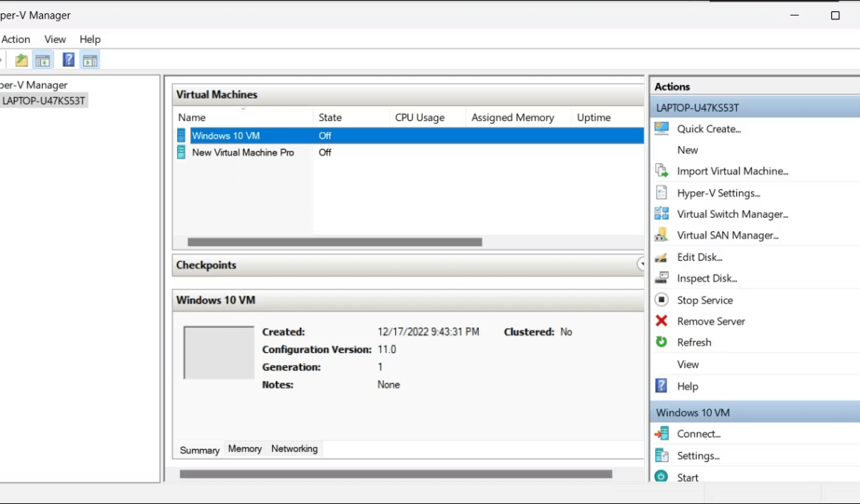The image size is (860, 504).
Task: Switch to the Memory tab
Action: coord(245,448)
